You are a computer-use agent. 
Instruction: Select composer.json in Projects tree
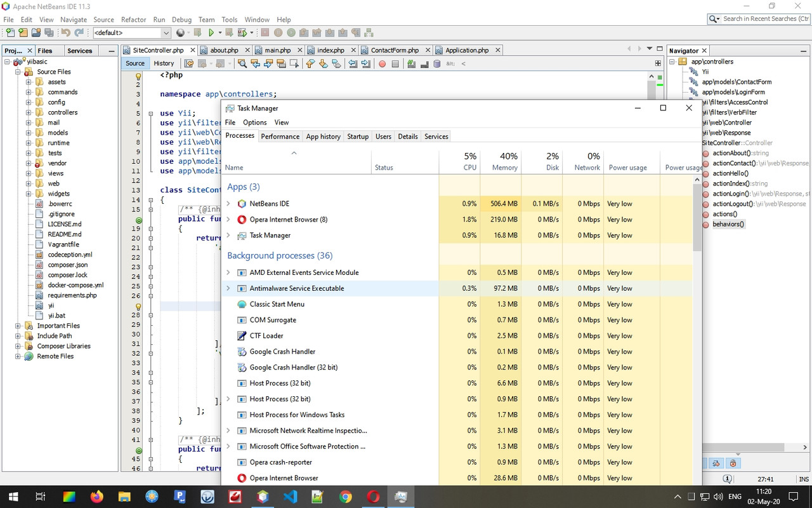click(67, 265)
